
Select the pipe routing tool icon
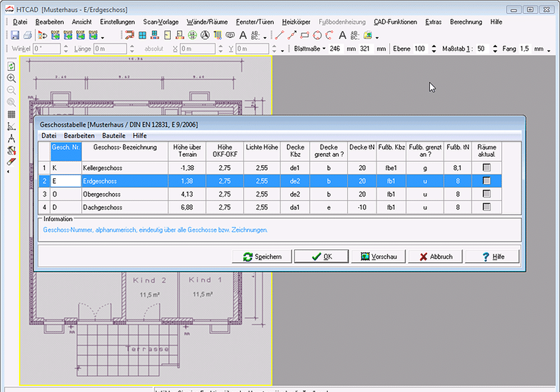point(129,35)
